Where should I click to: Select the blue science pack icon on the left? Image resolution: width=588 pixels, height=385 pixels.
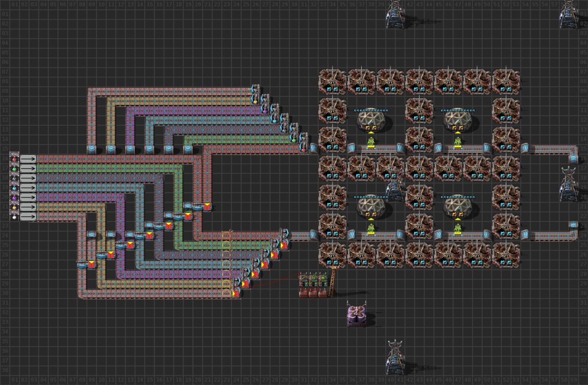pos(14,188)
